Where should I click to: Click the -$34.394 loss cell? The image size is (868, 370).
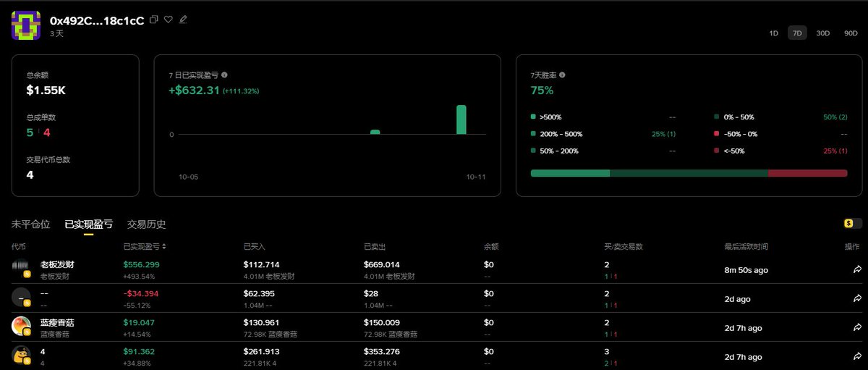[x=141, y=293]
